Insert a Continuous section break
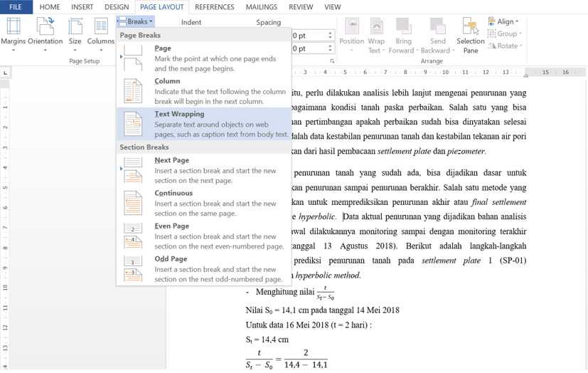Screen dimensions: 588x373 click(204, 203)
